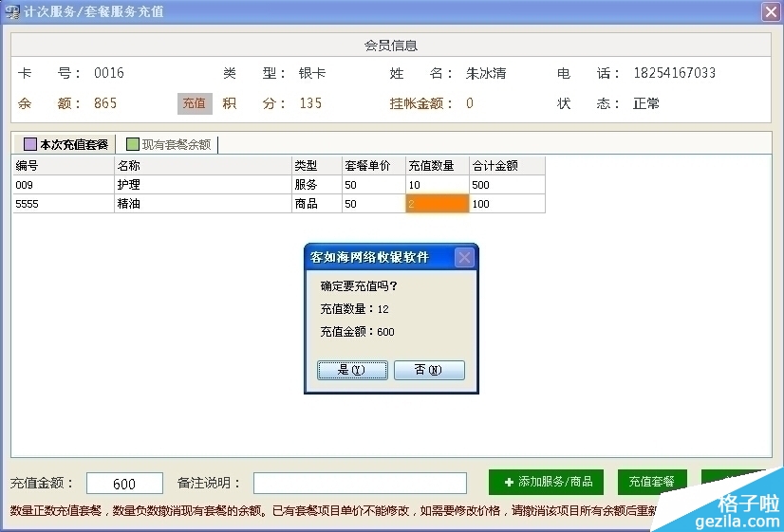Sort by 套餐单价 column header
The height and width of the screenshot is (532, 784).
(373, 166)
